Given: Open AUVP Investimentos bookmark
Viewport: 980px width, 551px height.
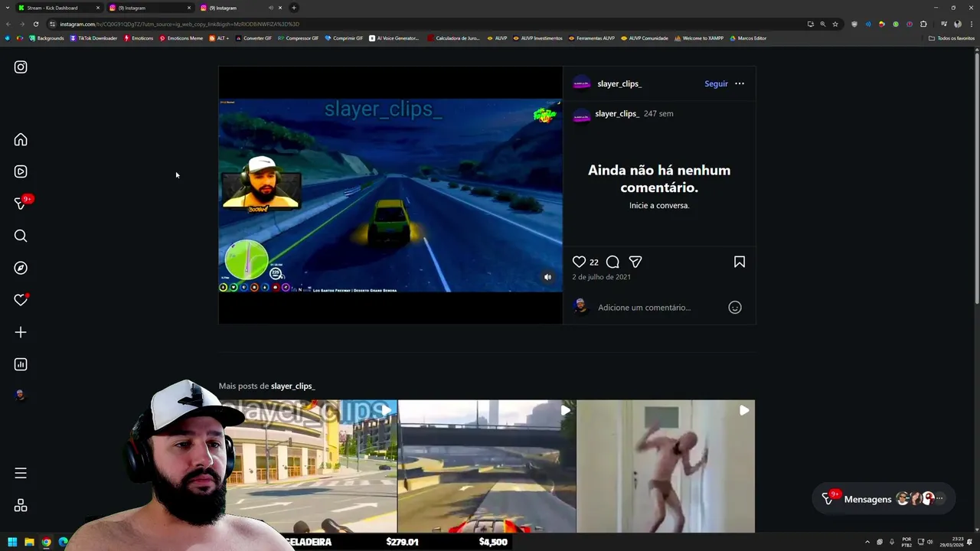Looking at the screenshot, I should point(537,38).
